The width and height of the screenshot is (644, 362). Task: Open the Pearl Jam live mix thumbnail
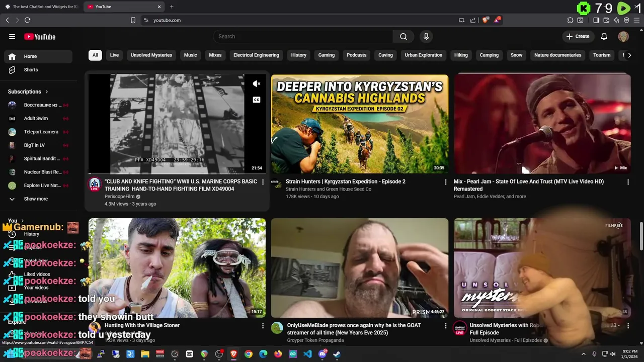point(542,124)
